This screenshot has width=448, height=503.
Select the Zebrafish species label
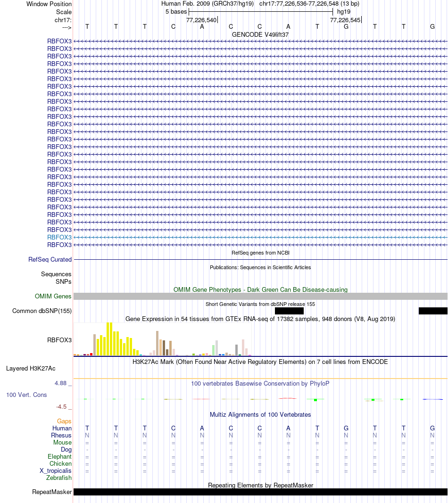(x=59, y=478)
